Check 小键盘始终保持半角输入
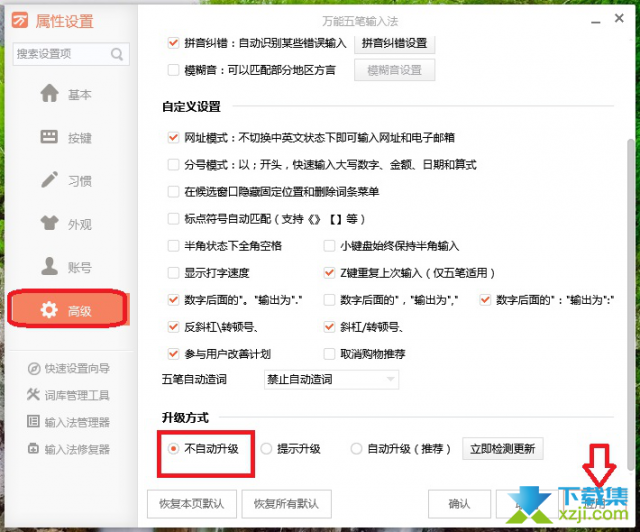The width and height of the screenshot is (640, 532). pyautogui.click(x=329, y=246)
